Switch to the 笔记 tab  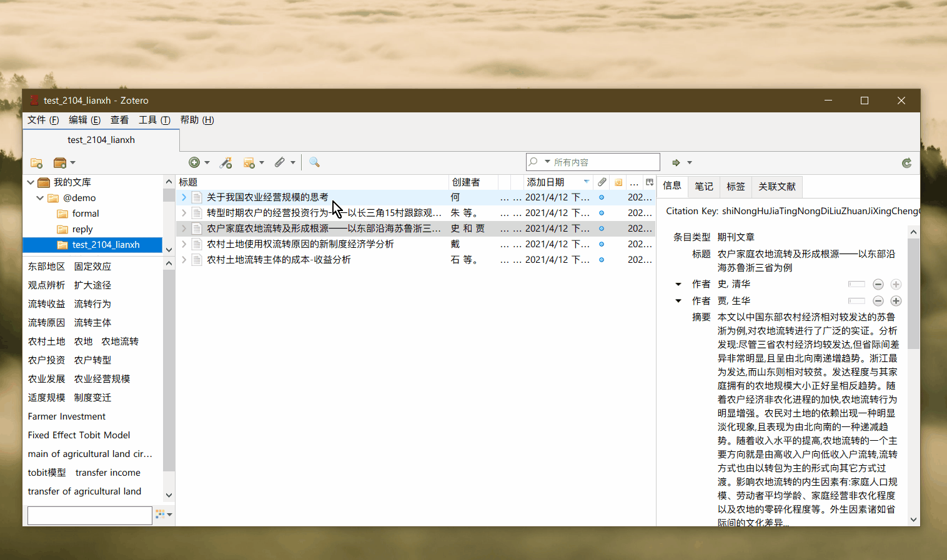coord(704,186)
